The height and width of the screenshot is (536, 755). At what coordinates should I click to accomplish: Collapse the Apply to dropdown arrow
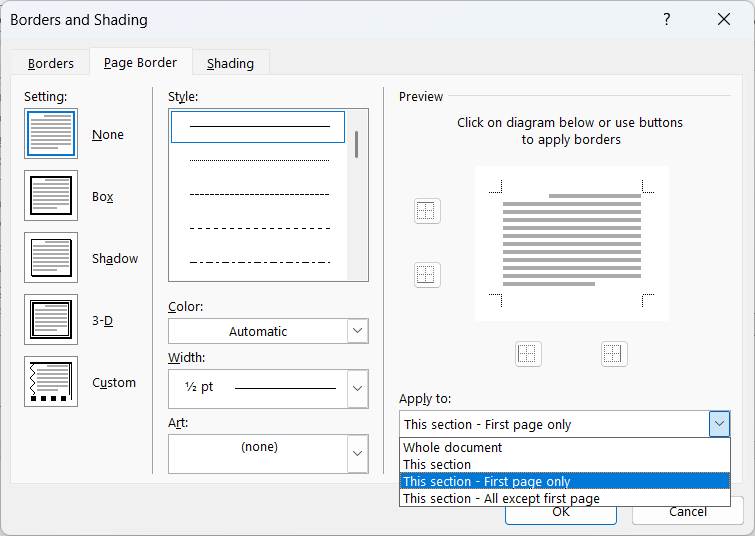(719, 424)
